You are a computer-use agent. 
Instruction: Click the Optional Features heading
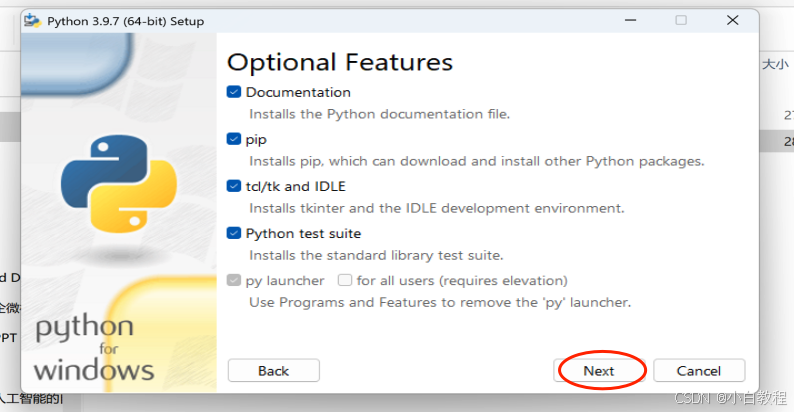click(340, 63)
